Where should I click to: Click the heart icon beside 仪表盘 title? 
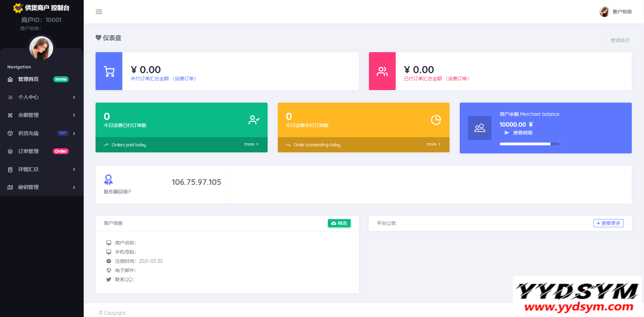pos(98,38)
